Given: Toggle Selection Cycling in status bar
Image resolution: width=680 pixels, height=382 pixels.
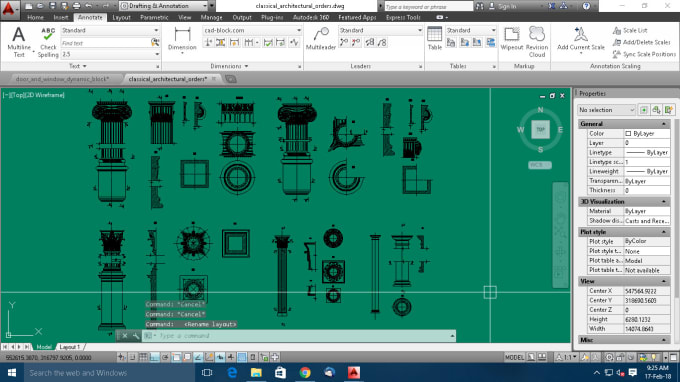Looking at the screenshot, I should pos(264,357).
